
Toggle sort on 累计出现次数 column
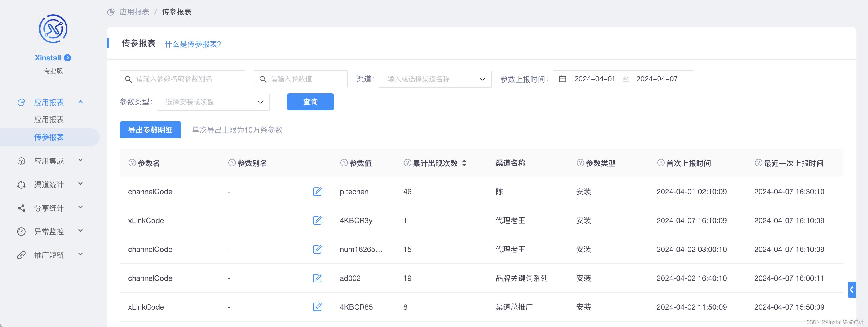(x=464, y=163)
